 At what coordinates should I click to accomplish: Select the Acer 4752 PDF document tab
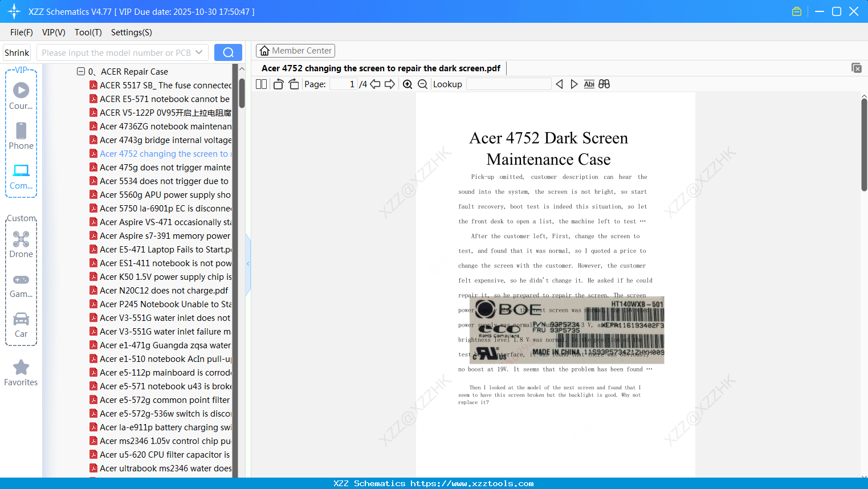pyautogui.click(x=381, y=68)
